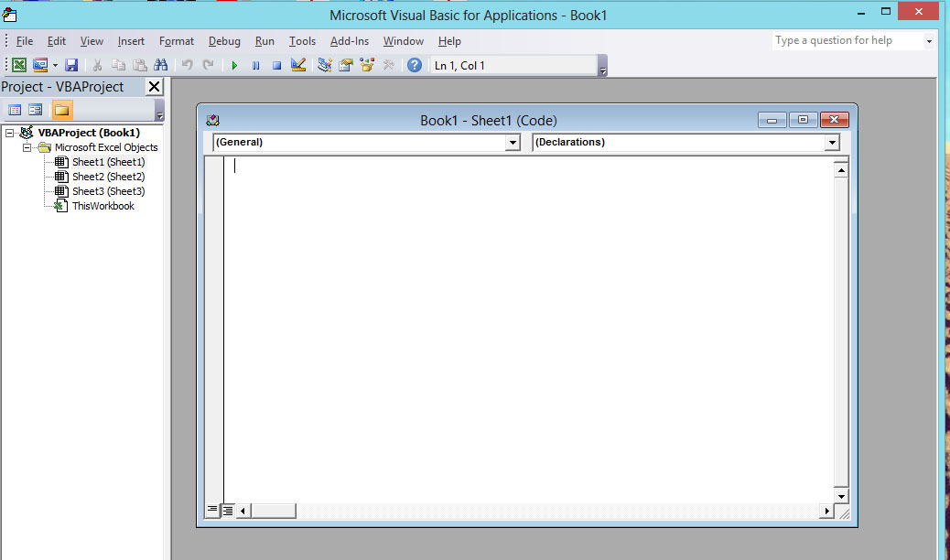Switch to Microsoft Excel view icon
The width and height of the screenshot is (950, 560).
coord(19,66)
